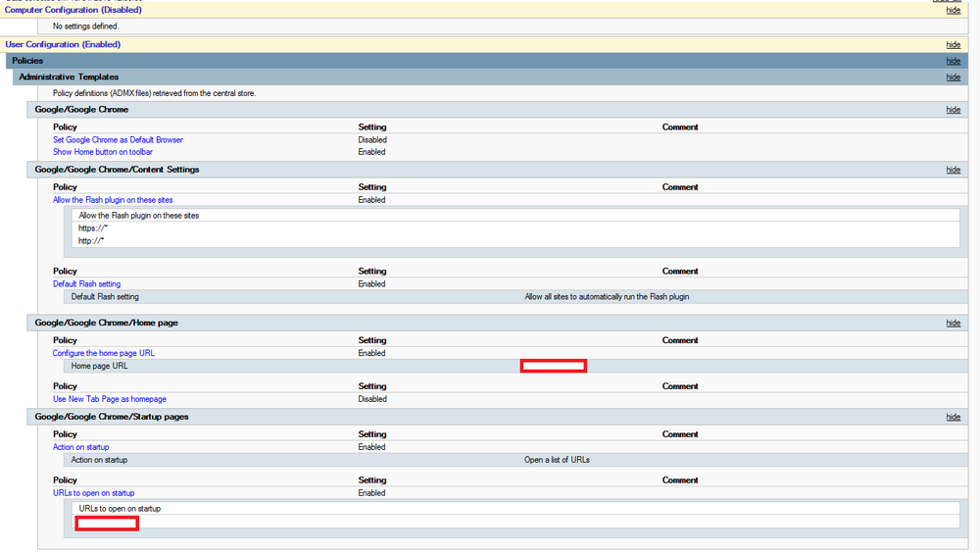Select 'Allow all sites to automatically run the Flash plugin'
This screenshot has width=980, height=553.
607,297
